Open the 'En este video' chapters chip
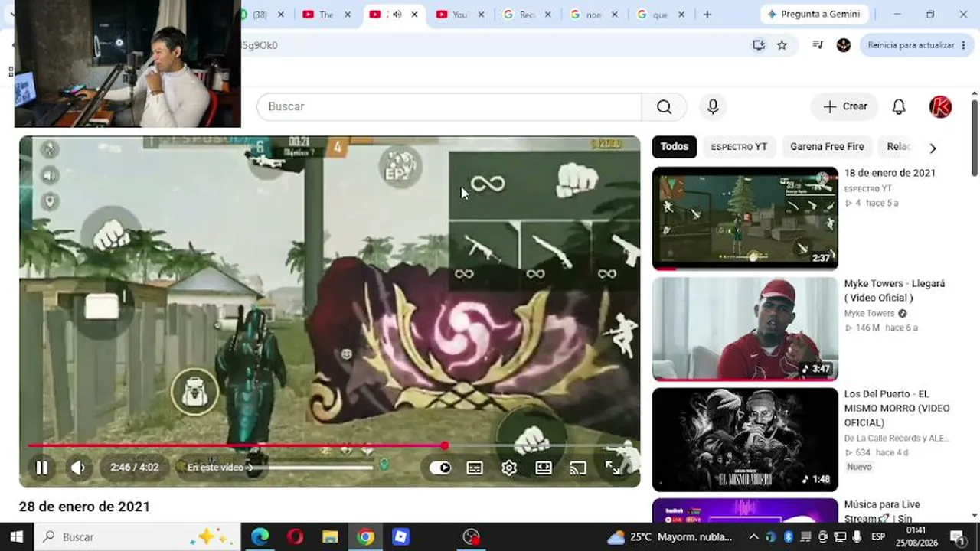Screen dimensions: 980x551 [220, 468]
